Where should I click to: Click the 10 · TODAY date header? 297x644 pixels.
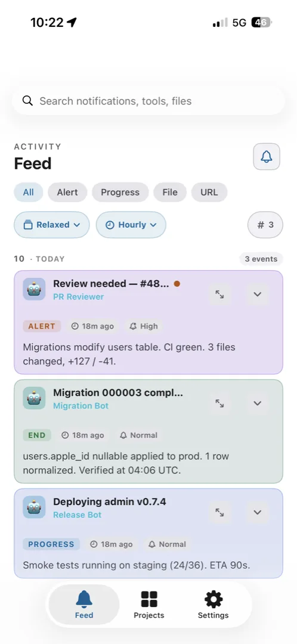pos(39,259)
